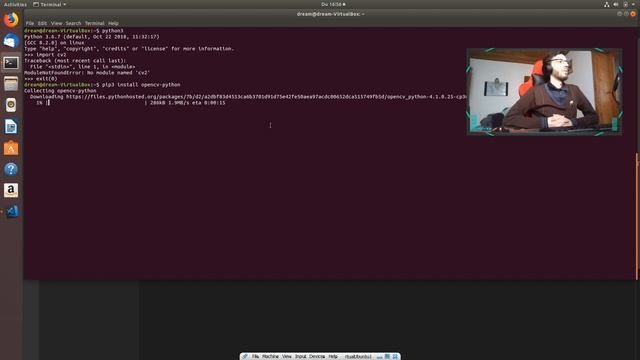Open the volume tray icon
The height and width of the screenshot is (360, 640).
(x=616, y=4)
